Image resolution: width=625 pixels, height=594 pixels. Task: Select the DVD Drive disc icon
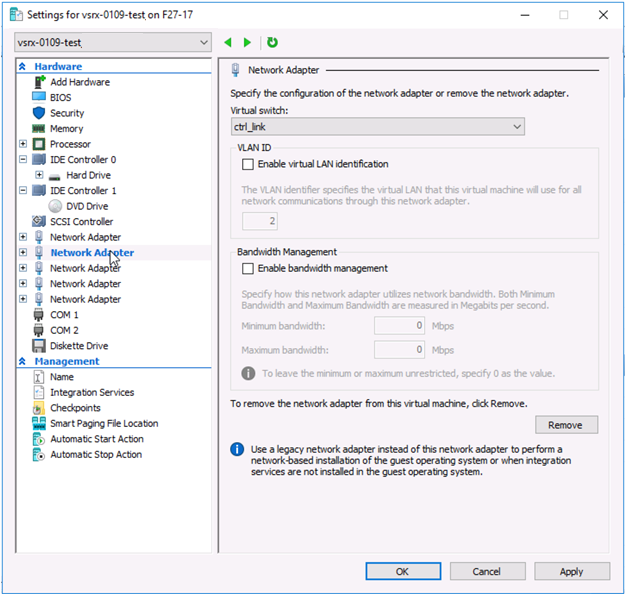click(x=55, y=206)
